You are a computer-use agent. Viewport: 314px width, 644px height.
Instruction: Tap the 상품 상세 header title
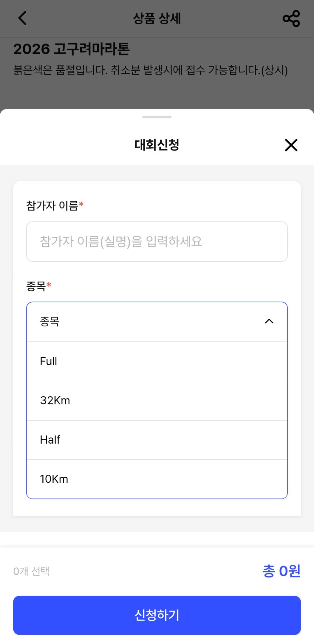(x=157, y=18)
